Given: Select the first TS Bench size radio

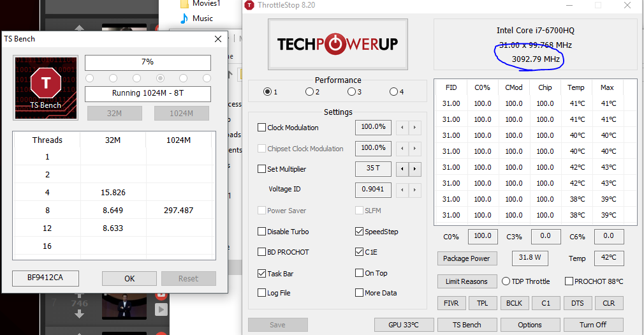Looking at the screenshot, I should (x=89, y=78).
